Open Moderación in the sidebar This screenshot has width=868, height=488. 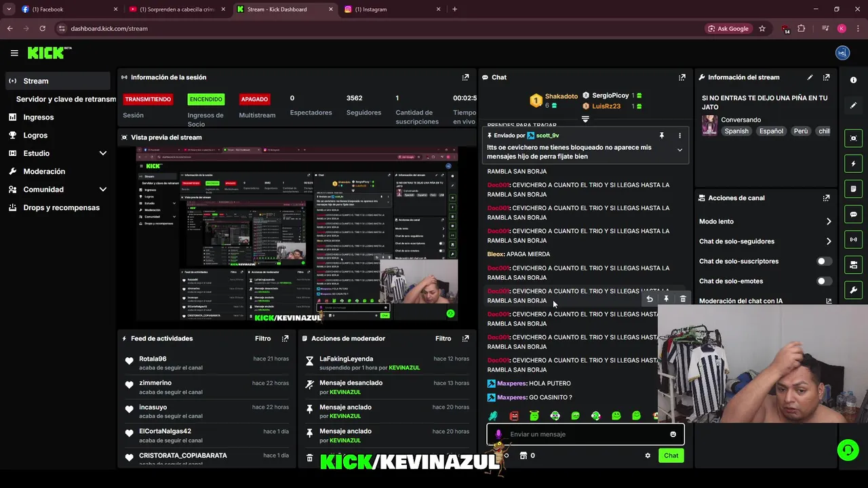click(44, 171)
